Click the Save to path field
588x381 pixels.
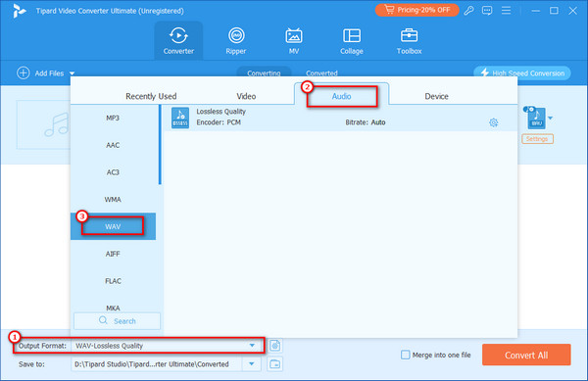pos(157,363)
